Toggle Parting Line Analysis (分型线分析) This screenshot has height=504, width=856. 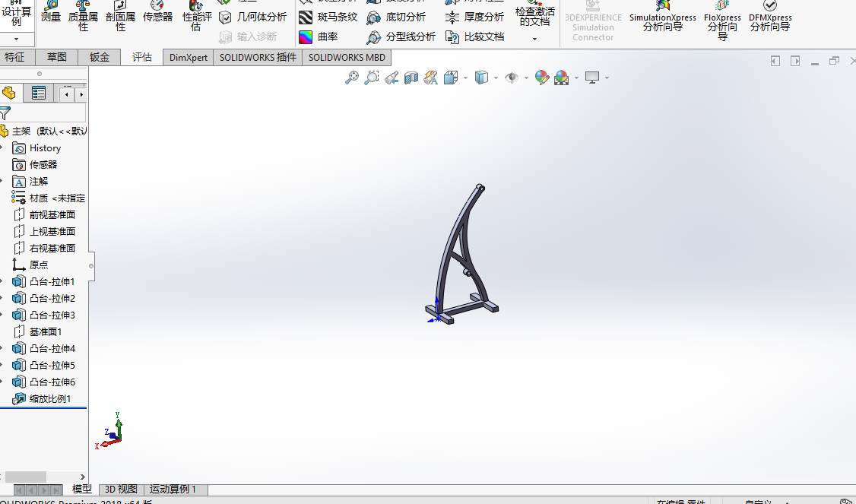click(401, 36)
